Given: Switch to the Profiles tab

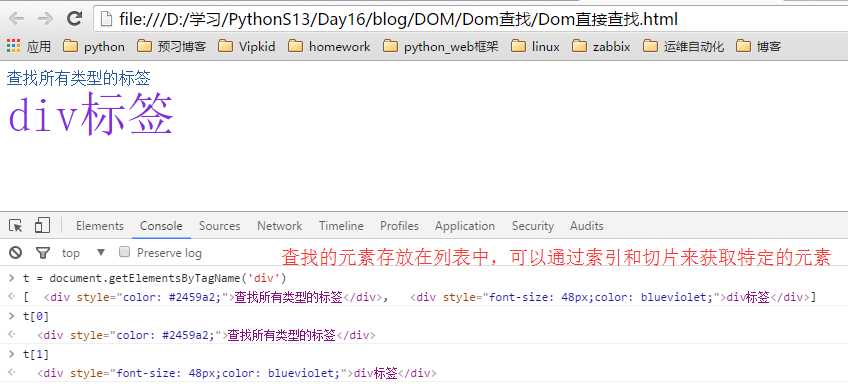Looking at the screenshot, I should [x=400, y=226].
